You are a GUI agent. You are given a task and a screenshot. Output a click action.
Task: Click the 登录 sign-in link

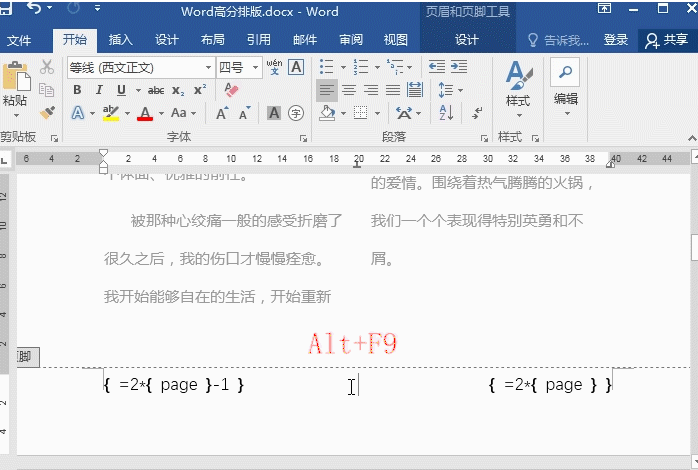click(x=616, y=40)
